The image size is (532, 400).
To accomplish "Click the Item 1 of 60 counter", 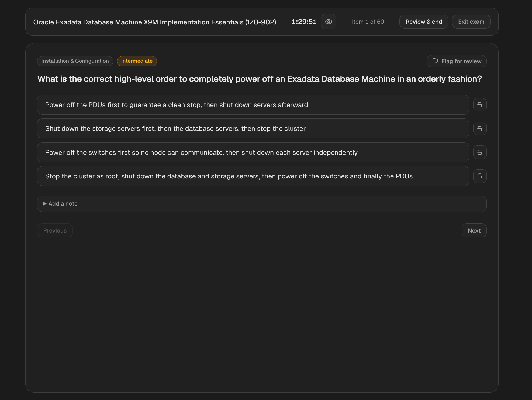I will [x=368, y=22].
